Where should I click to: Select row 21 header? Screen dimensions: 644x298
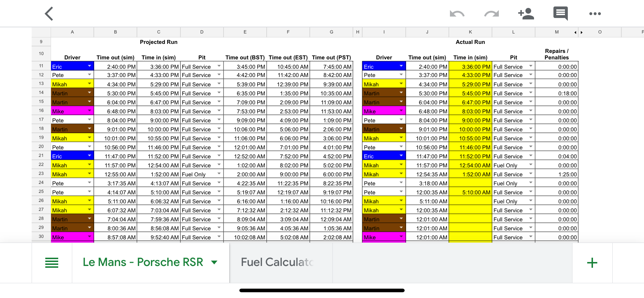coord(41,155)
